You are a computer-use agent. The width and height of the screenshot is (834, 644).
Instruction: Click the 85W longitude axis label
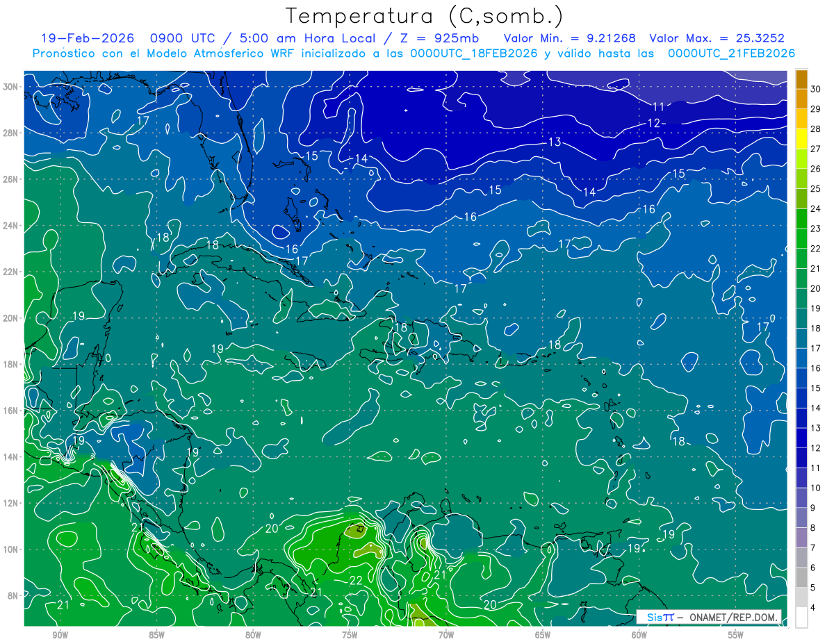(x=156, y=635)
